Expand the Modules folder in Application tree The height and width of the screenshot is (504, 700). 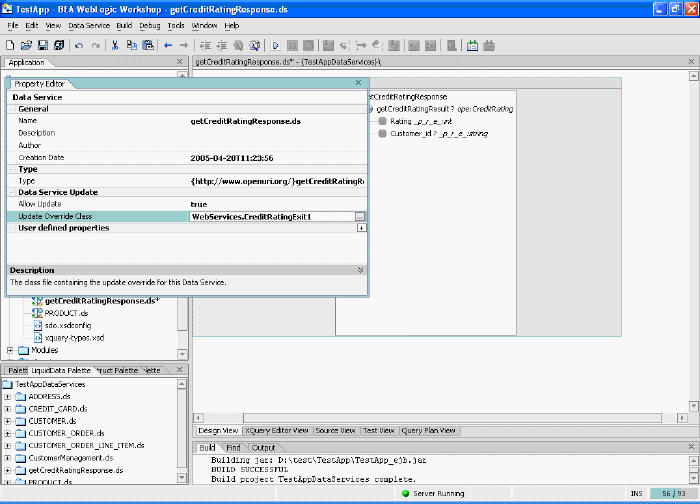coord(10,350)
